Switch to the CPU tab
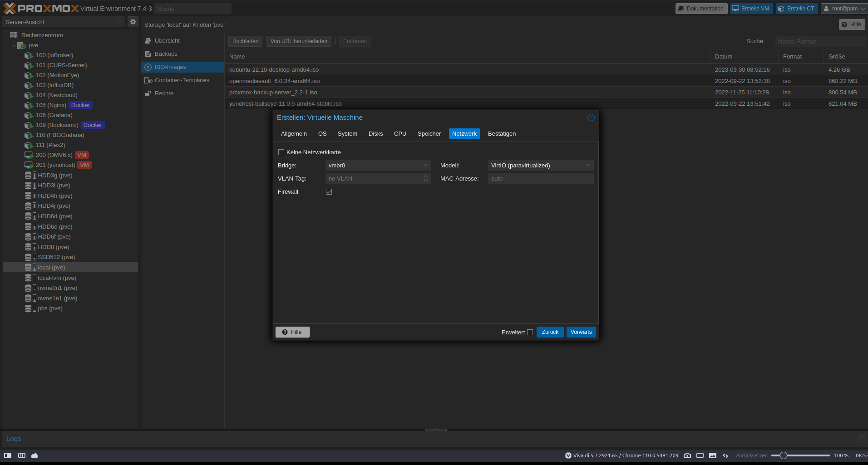 coord(400,134)
